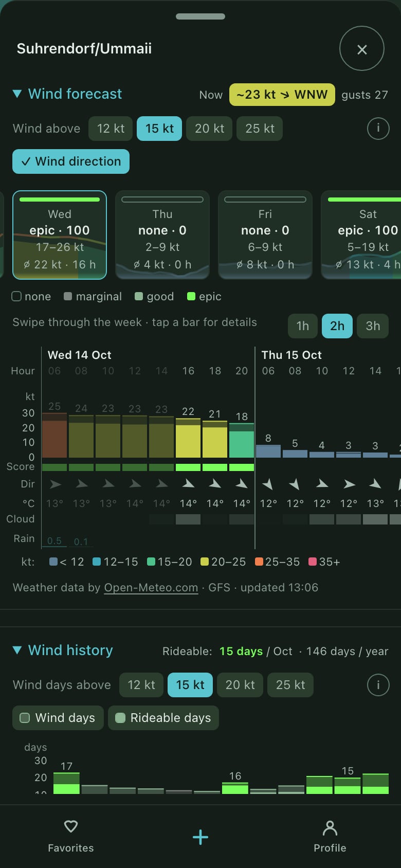
Task: Click the 35+ kt pink legend swatch
Action: [x=313, y=562]
